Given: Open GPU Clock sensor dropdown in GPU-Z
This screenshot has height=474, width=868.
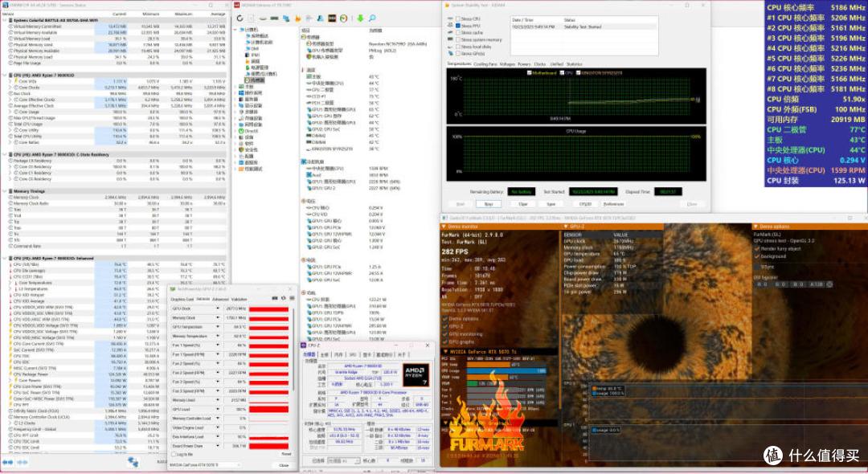Looking at the screenshot, I should tap(218, 309).
